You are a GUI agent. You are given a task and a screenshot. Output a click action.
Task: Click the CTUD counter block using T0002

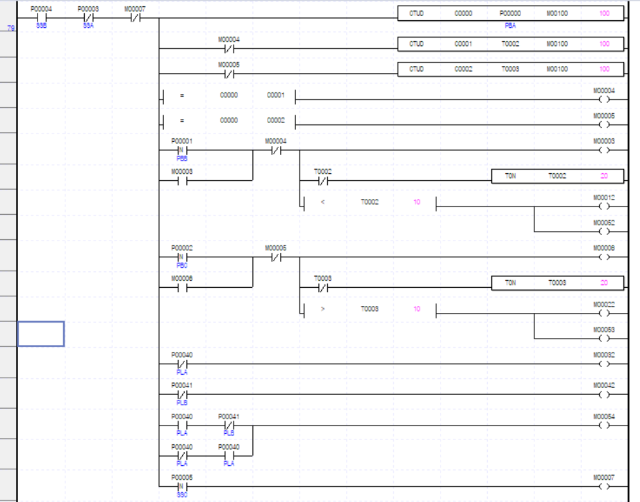click(x=509, y=45)
